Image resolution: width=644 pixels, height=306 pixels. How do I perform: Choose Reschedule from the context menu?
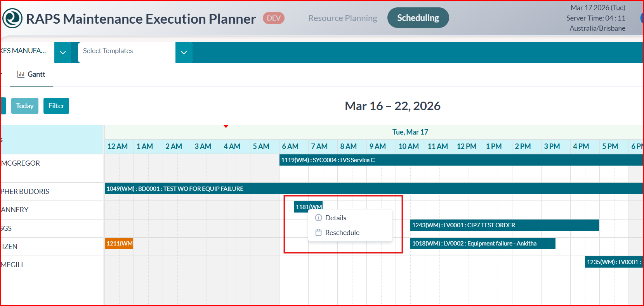(342, 233)
